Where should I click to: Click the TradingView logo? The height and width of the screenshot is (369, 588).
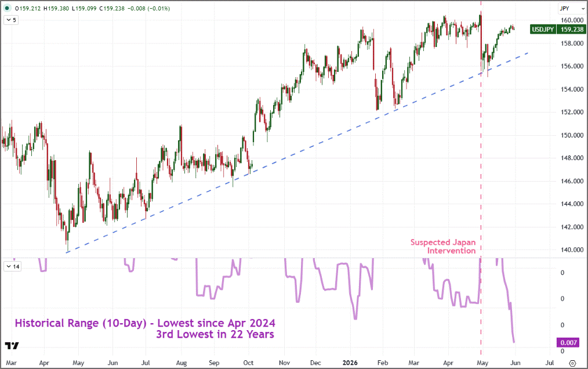(x=12, y=346)
